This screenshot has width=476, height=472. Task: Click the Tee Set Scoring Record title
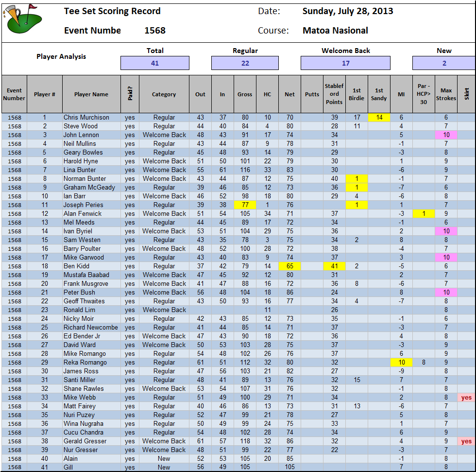point(112,11)
